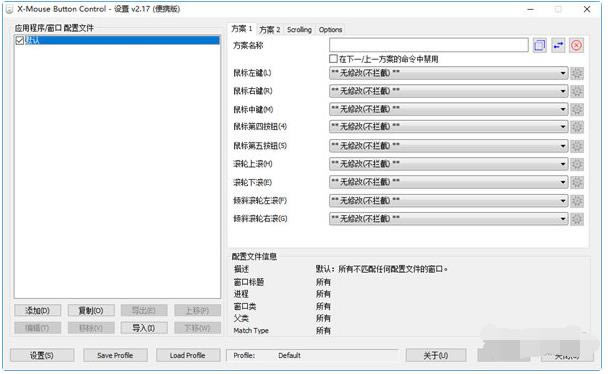This screenshot has width=608, height=374.
Task: Open gear settings for 鼠标第五按钮(5)
Action: click(577, 146)
